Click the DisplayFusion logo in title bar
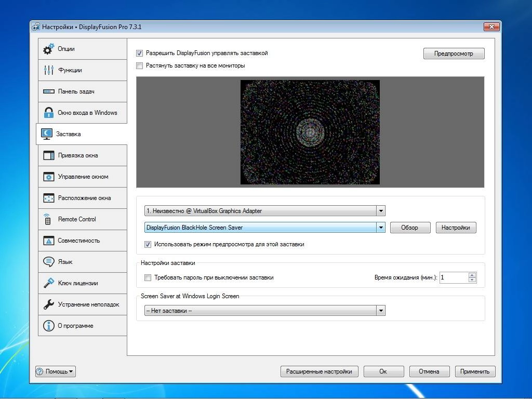 (x=36, y=27)
